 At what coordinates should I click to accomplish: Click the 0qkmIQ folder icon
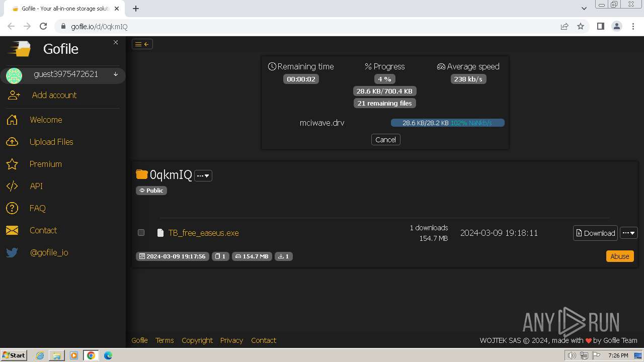(x=142, y=174)
